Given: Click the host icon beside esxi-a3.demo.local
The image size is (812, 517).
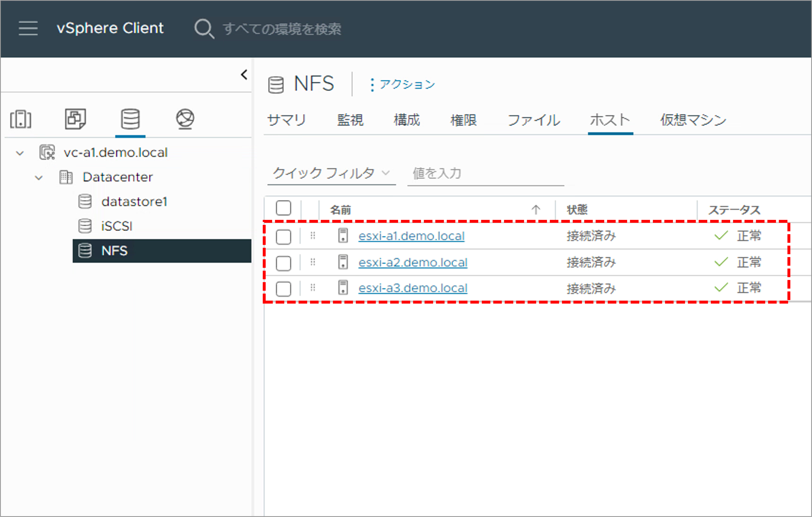Looking at the screenshot, I should pos(343,288).
